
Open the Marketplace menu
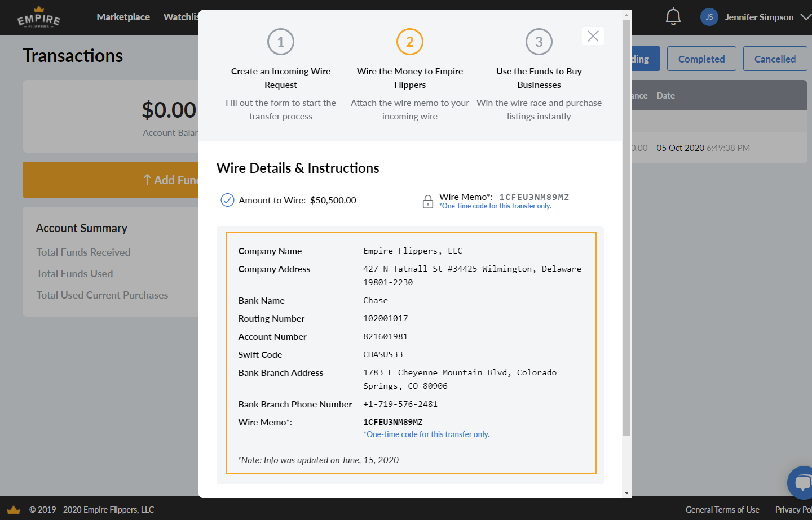pyautogui.click(x=123, y=17)
